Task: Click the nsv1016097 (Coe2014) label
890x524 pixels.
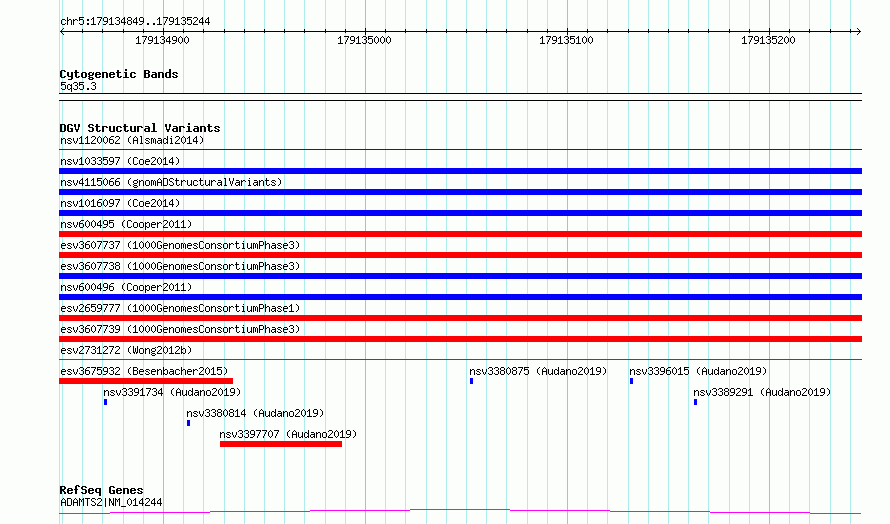Action: click(x=120, y=203)
